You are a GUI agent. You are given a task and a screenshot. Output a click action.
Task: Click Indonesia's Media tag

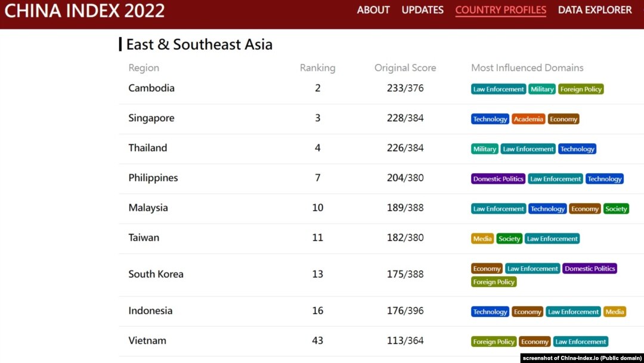[x=615, y=312]
